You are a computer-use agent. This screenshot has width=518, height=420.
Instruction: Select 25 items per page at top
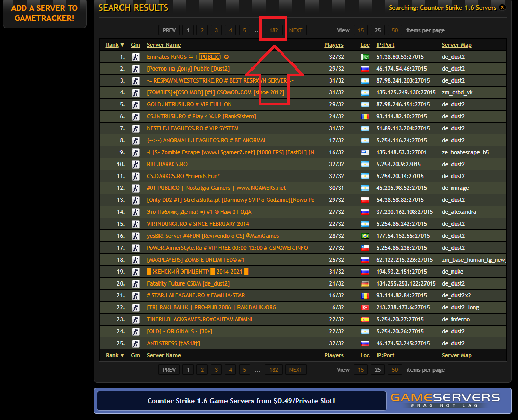click(378, 30)
